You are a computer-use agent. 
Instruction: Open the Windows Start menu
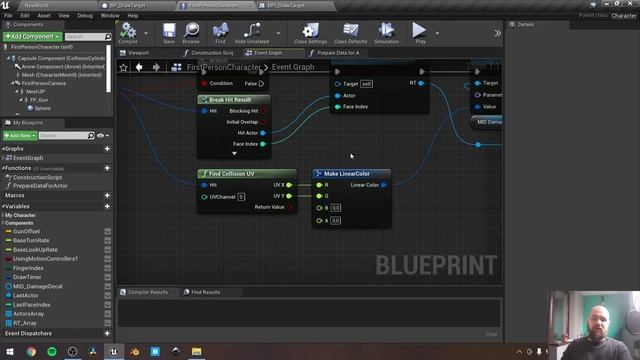coord(10,351)
